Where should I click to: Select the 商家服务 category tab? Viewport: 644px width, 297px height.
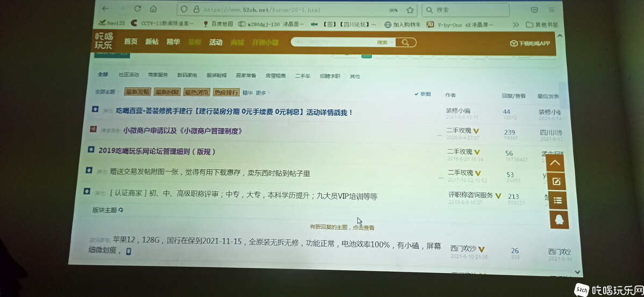tap(158, 75)
